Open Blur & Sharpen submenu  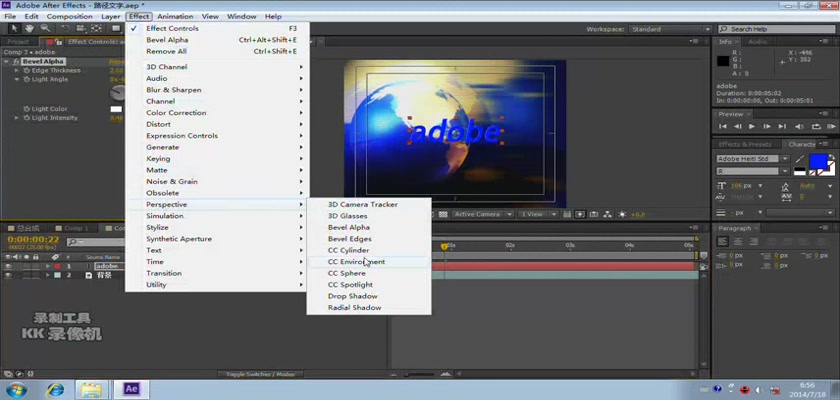click(217, 90)
